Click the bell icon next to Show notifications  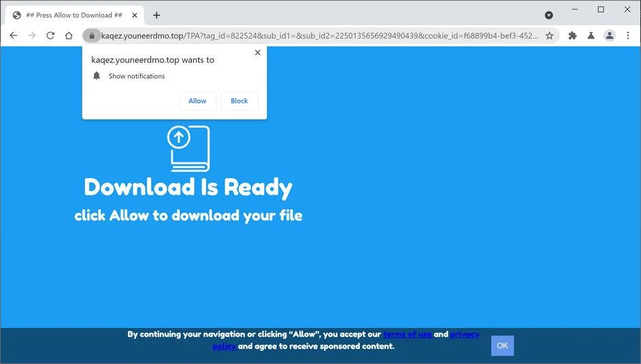point(97,76)
